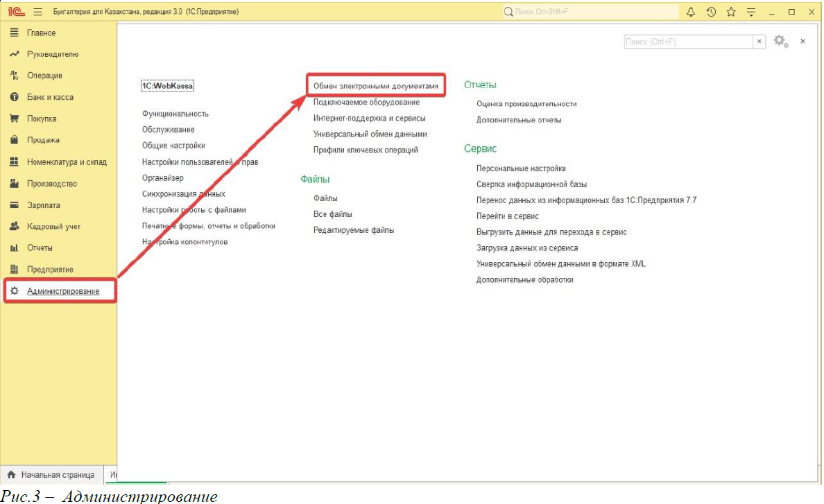This screenshot has height=504, width=824.
Task: Clear the panel search field with X
Action: click(x=760, y=42)
